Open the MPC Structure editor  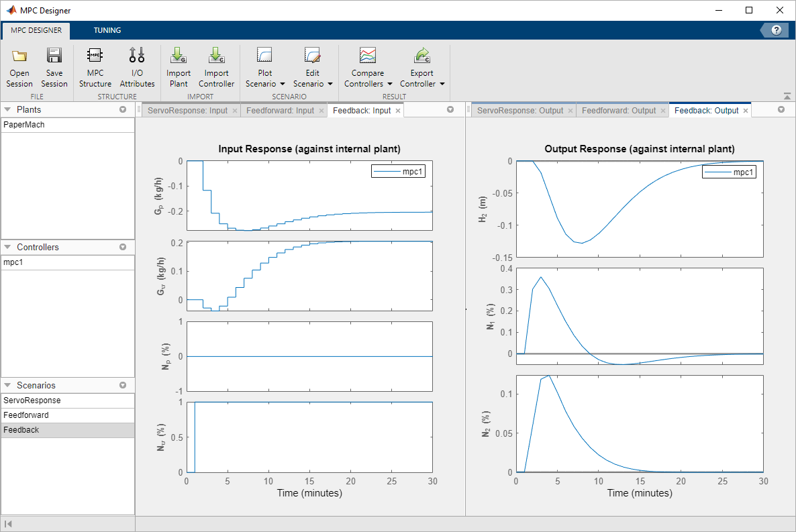95,65
